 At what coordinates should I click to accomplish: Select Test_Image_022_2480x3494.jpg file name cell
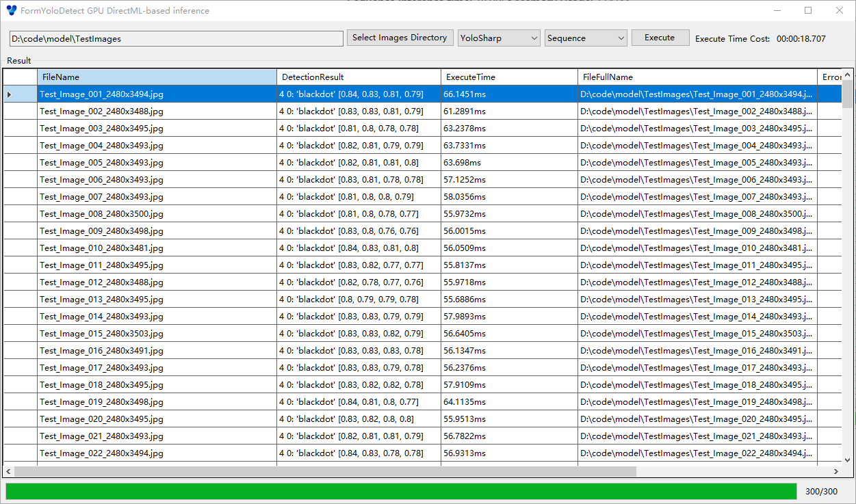pos(157,453)
